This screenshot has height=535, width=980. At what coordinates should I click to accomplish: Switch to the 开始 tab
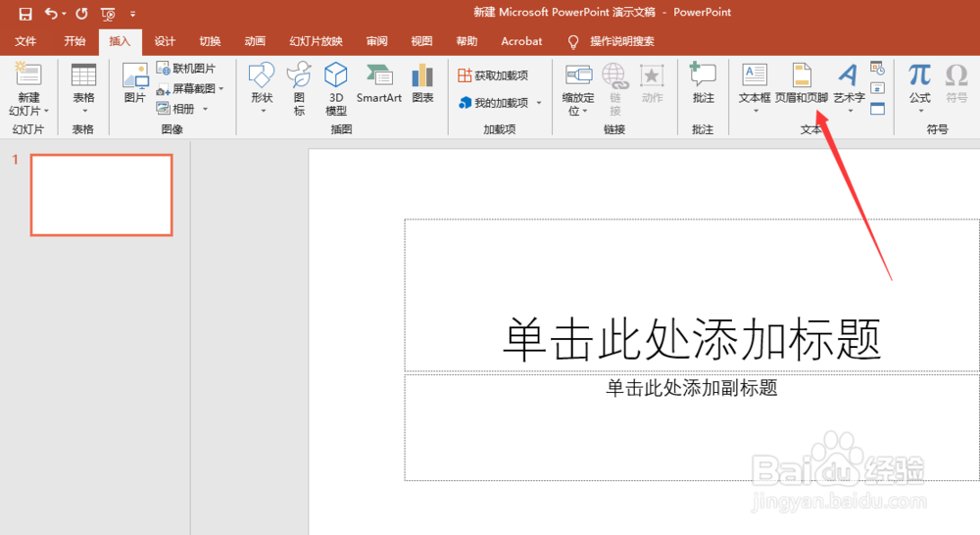point(74,41)
